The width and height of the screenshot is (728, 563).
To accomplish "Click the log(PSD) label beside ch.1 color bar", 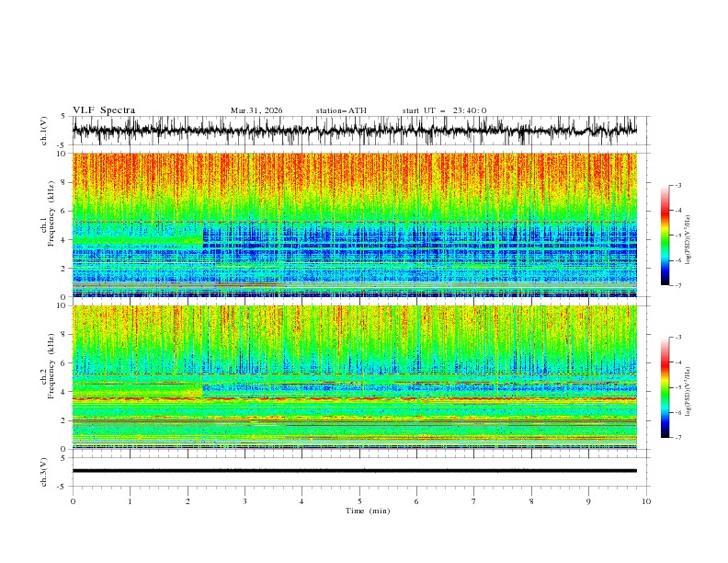I will click(x=688, y=240).
